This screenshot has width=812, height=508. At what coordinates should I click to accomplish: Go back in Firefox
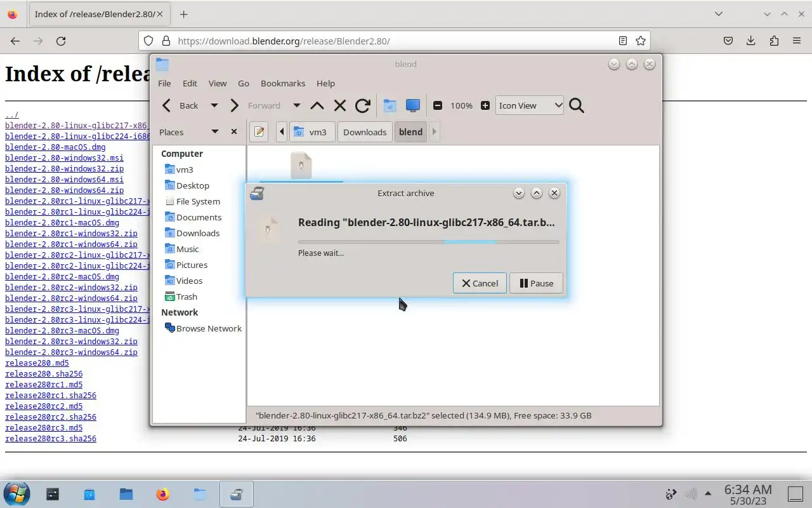pos(15,41)
